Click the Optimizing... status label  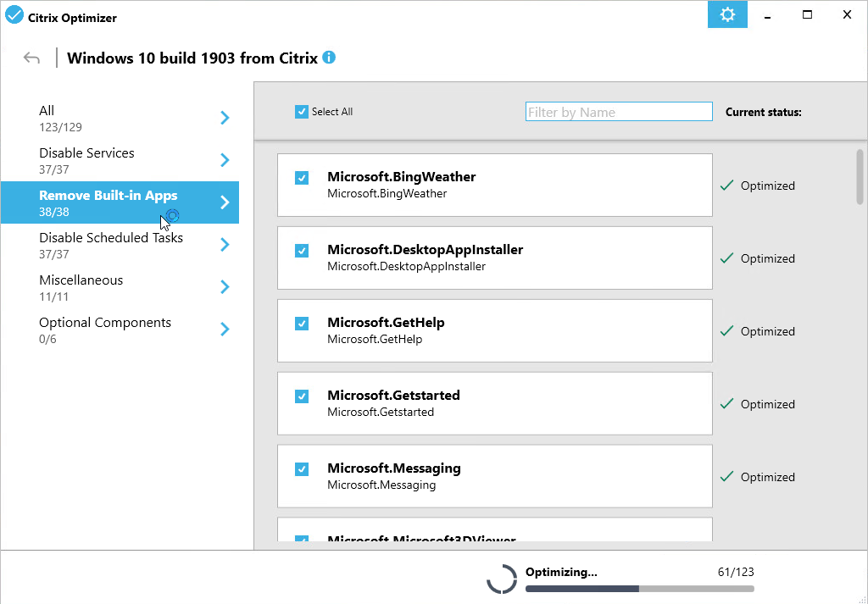pyautogui.click(x=561, y=572)
